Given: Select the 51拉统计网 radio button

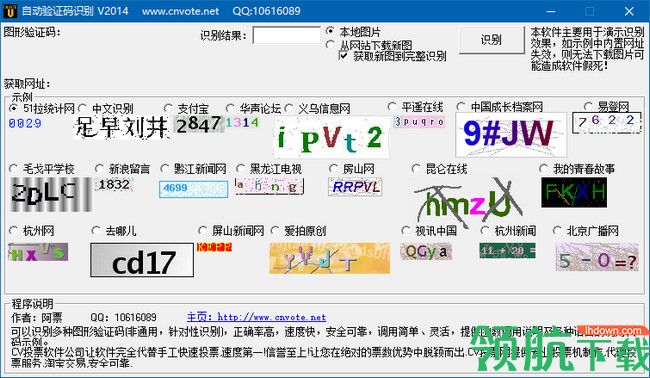Looking at the screenshot, I should coord(13,109).
